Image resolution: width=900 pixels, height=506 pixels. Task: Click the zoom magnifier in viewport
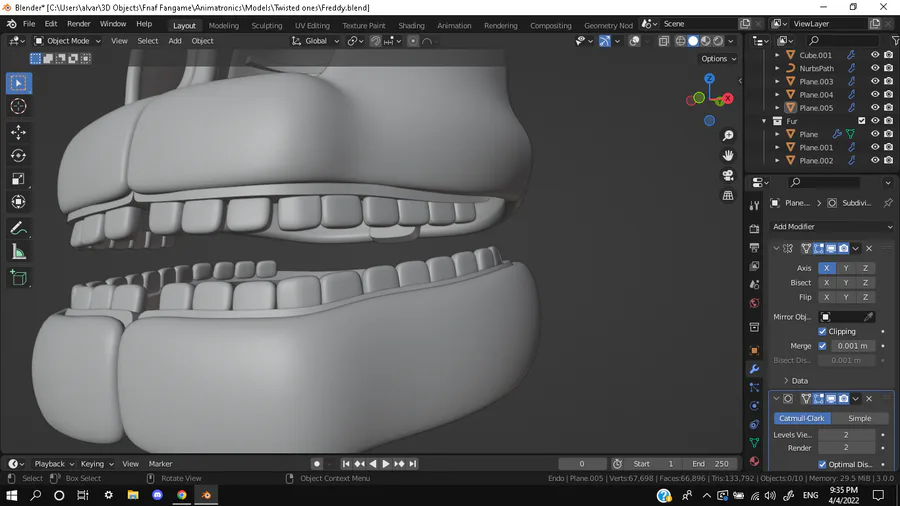(x=728, y=135)
